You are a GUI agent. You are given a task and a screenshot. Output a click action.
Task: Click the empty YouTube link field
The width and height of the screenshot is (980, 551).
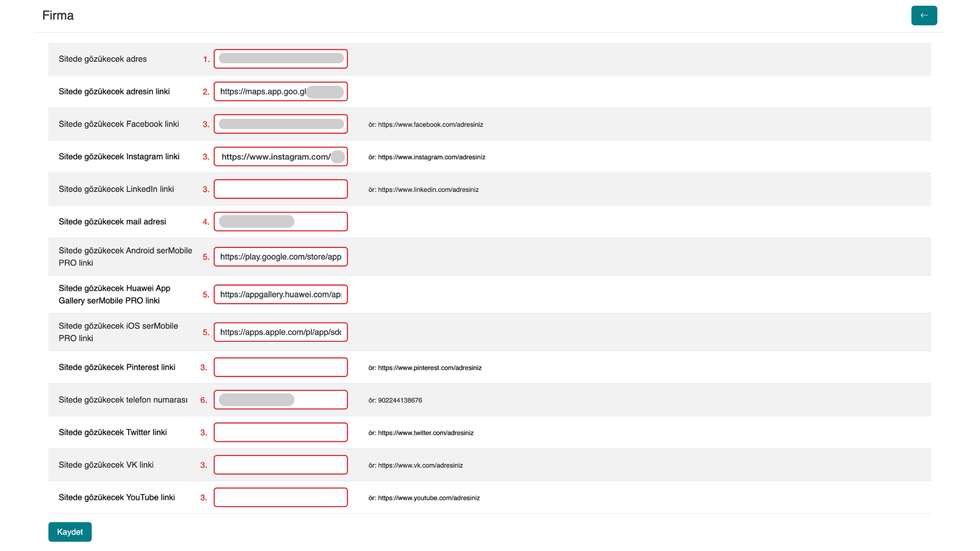(281, 497)
